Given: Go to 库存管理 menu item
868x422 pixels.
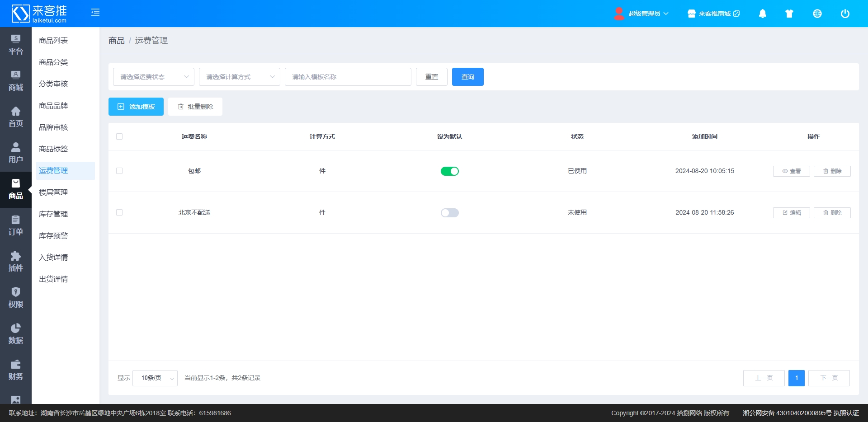Looking at the screenshot, I should (x=53, y=214).
